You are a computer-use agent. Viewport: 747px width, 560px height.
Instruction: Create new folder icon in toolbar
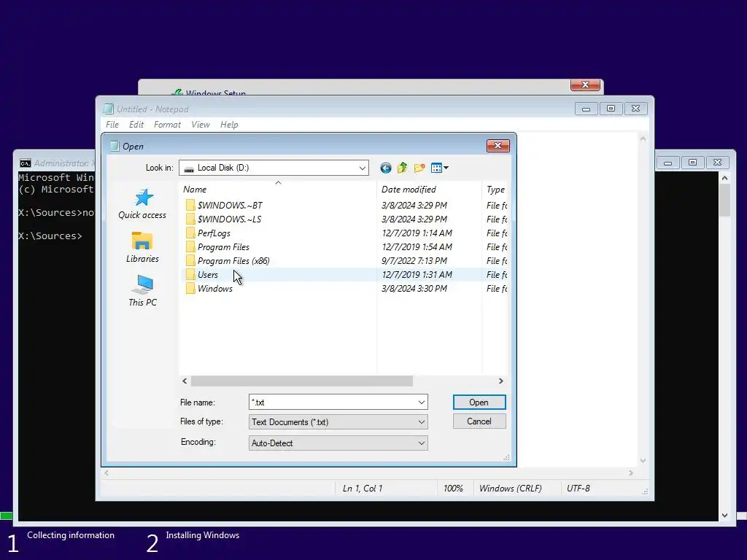tap(419, 168)
